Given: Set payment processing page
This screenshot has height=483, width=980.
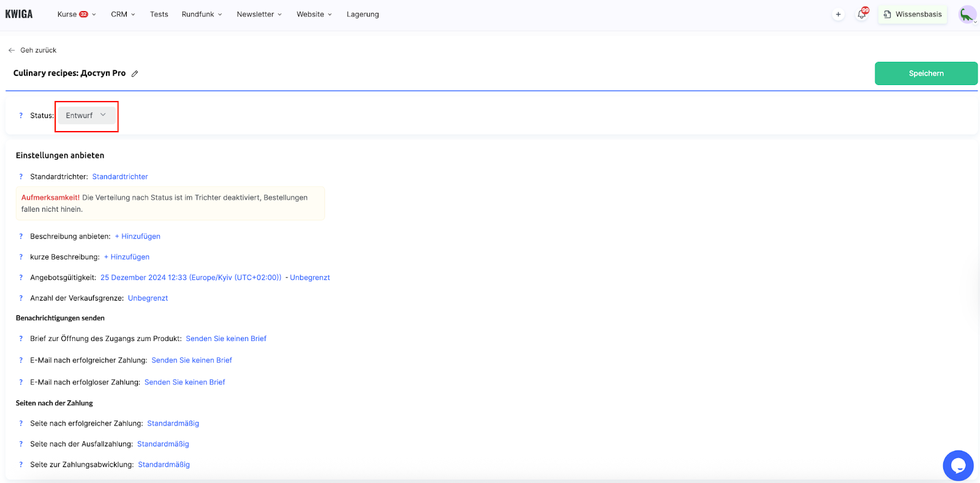Looking at the screenshot, I should pos(164,465).
